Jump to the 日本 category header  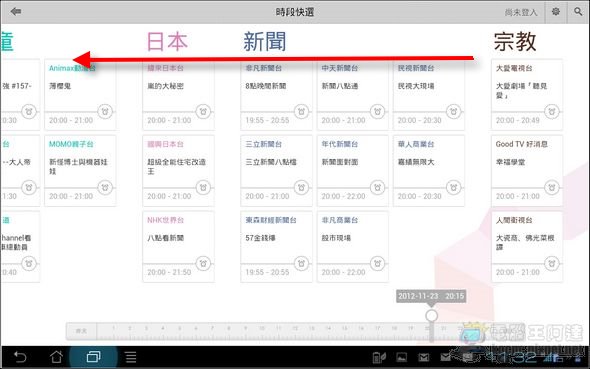point(167,41)
